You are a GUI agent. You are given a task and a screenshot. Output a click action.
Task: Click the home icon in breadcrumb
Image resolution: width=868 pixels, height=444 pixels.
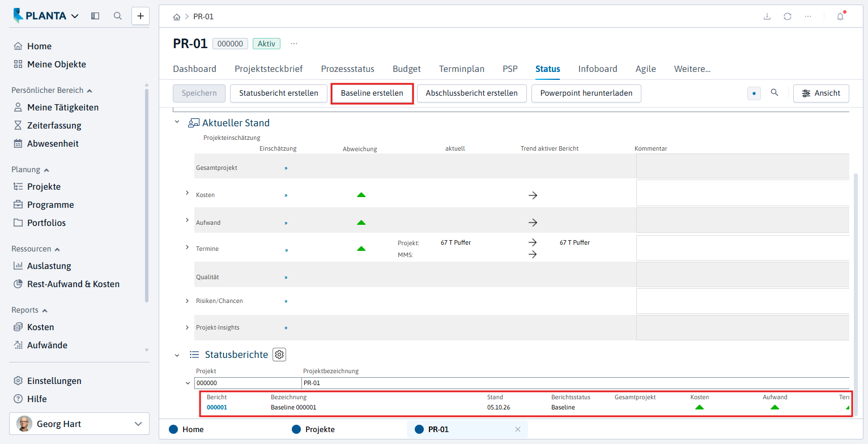coord(177,17)
